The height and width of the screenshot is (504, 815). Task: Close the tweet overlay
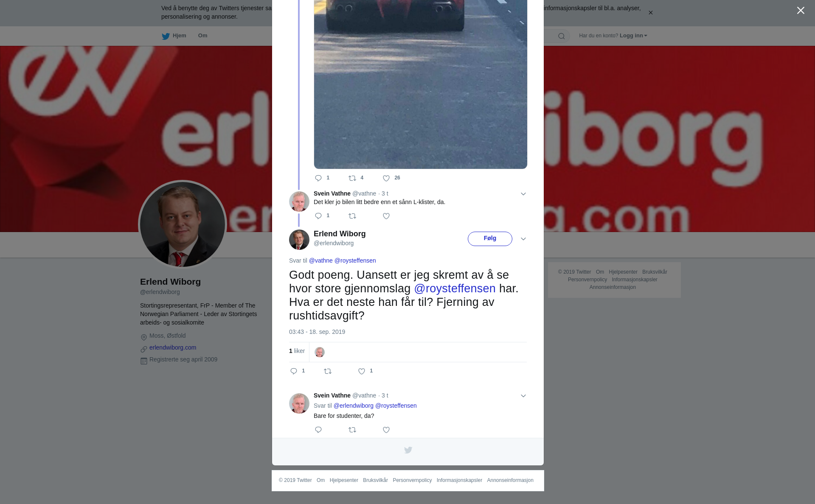[x=801, y=11]
